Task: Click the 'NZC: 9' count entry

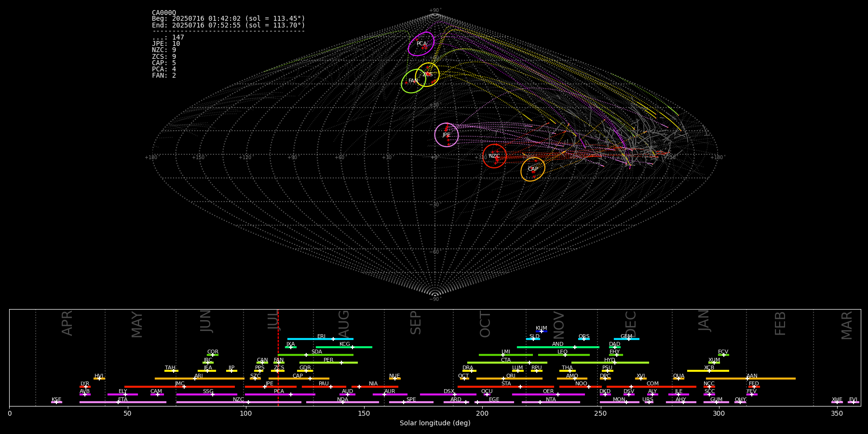Action: (164, 50)
